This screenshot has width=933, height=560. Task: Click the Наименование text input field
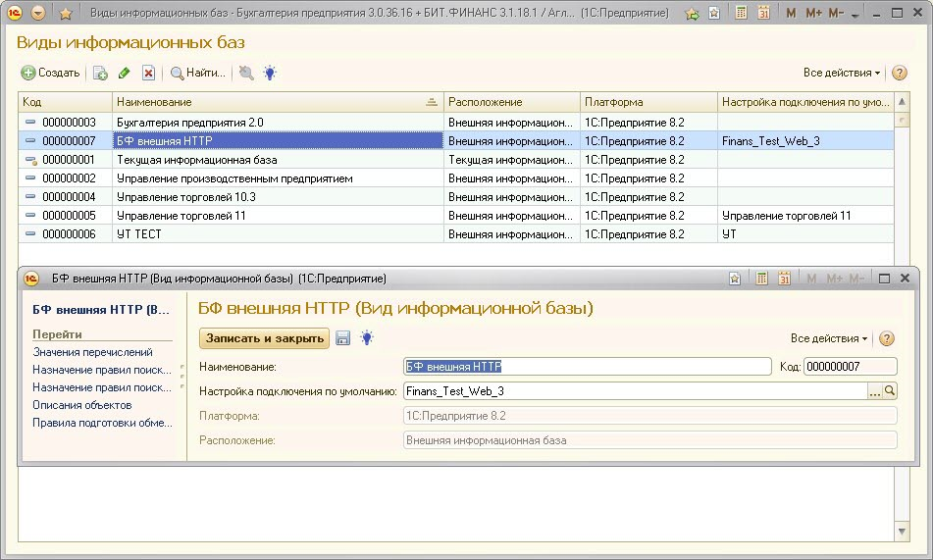(587, 367)
